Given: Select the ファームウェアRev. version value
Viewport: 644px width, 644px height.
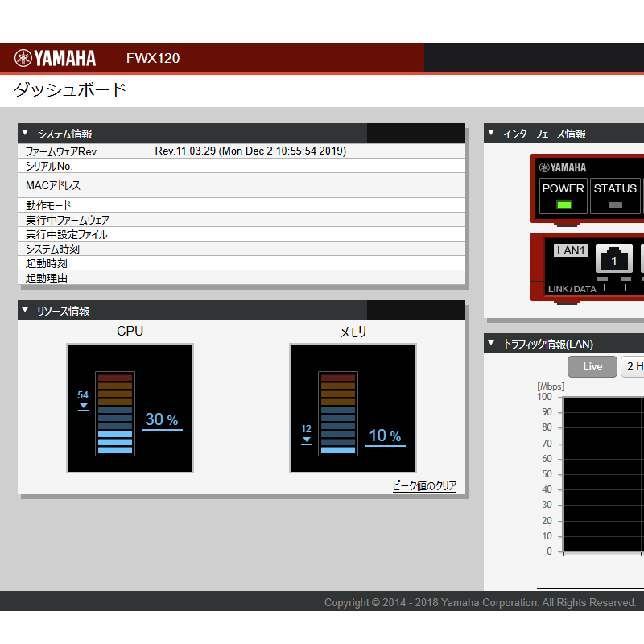Looking at the screenshot, I should point(250,151).
